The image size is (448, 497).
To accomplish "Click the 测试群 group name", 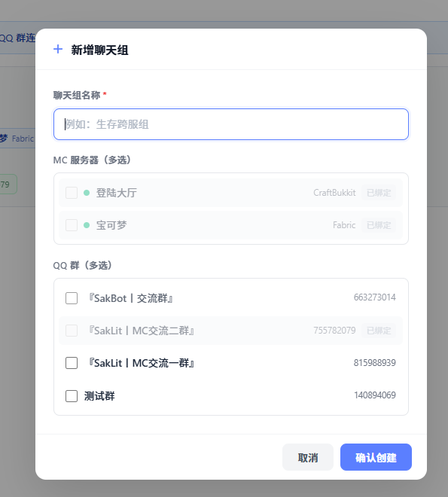I will (x=99, y=396).
